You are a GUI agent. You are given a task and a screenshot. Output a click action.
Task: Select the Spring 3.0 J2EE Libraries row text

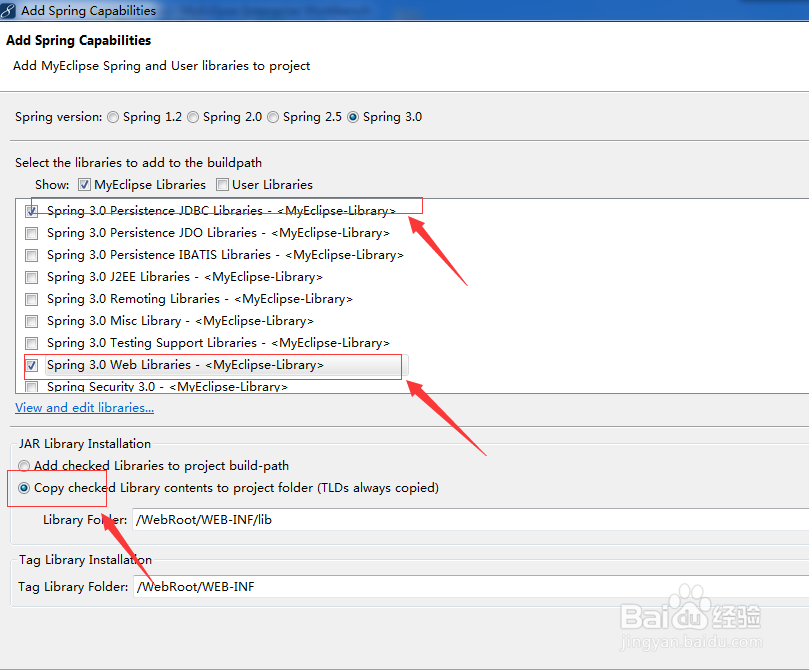[185, 277]
